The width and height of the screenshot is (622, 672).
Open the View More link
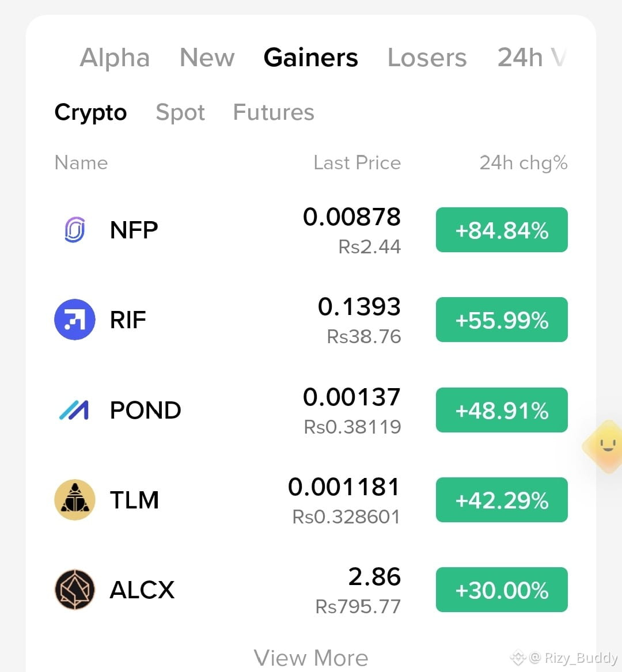coord(311,658)
